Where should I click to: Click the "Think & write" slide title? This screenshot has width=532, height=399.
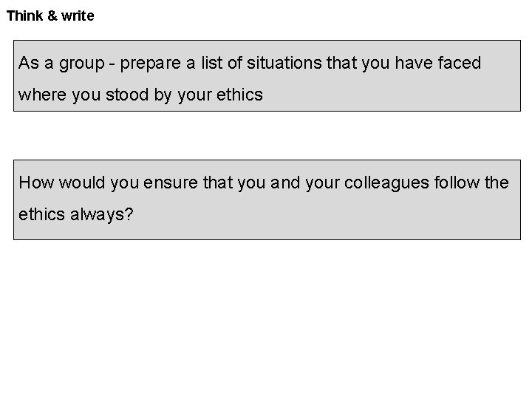50,16
